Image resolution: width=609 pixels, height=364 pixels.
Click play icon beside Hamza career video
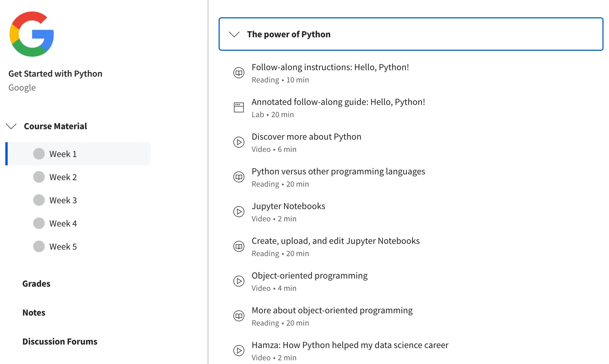click(x=238, y=350)
